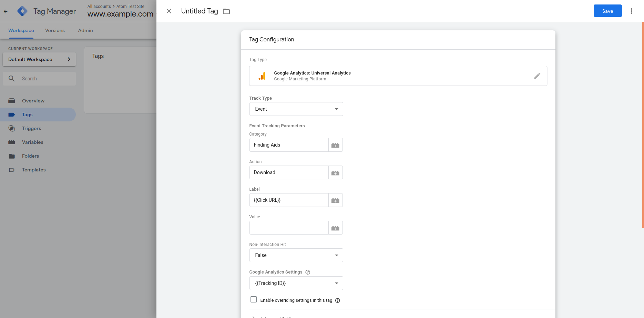Close the tag editor panel
The image size is (644, 318).
tap(169, 11)
